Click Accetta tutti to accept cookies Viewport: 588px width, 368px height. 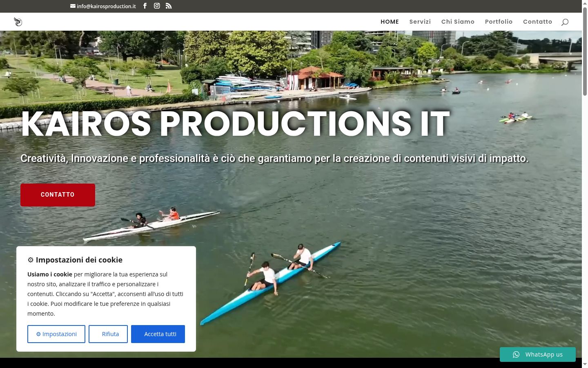pos(158,334)
